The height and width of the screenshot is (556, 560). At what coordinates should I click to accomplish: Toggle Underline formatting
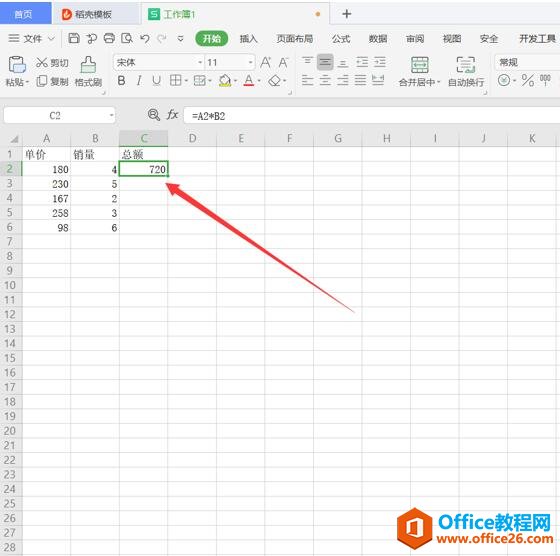click(156, 81)
